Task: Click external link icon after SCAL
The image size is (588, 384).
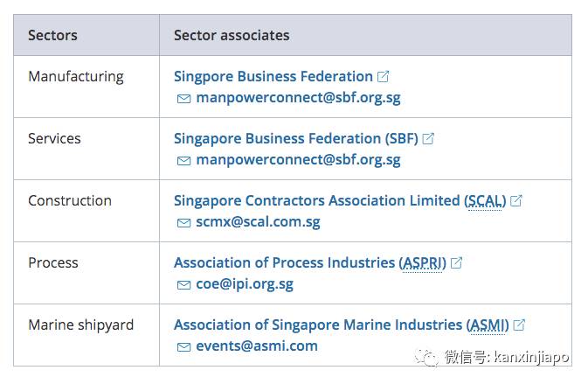Action: [516, 201]
